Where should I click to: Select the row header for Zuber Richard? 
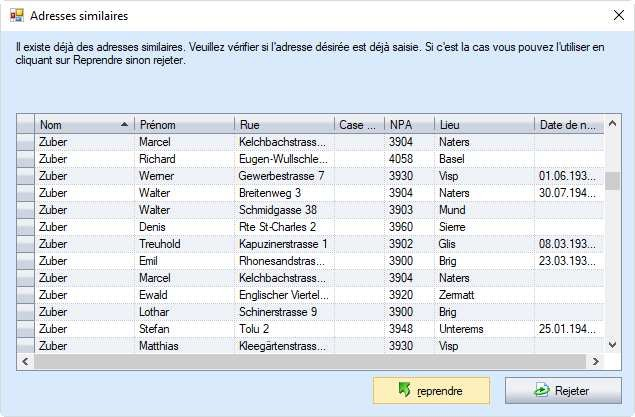click(x=26, y=159)
